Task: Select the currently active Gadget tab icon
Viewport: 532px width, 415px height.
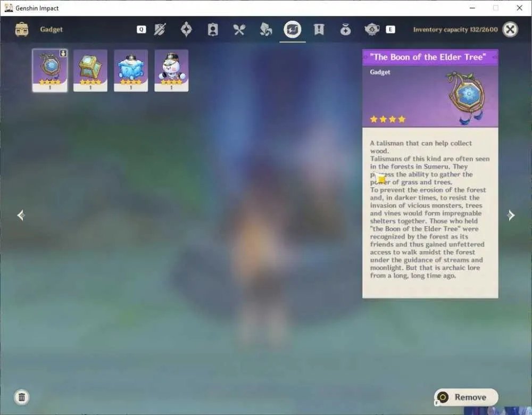Action: click(293, 29)
